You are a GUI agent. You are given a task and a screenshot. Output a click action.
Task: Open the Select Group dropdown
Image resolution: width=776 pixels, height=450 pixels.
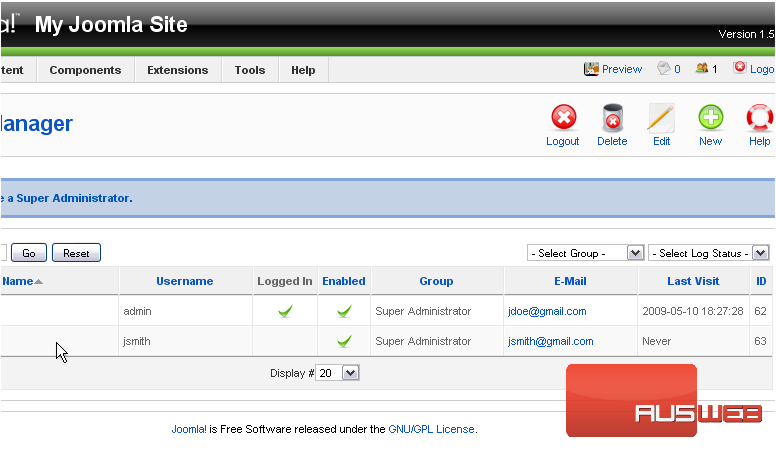click(x=585, y=253)
